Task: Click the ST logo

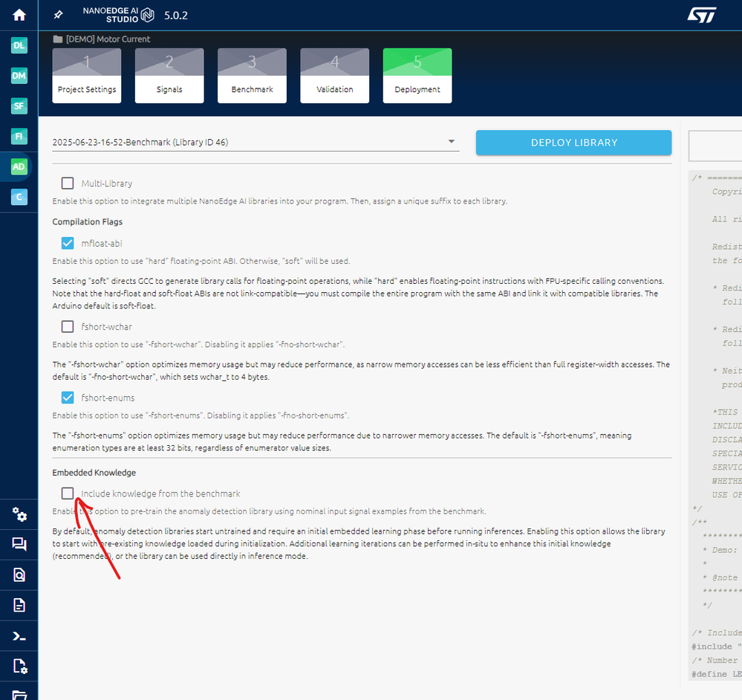Action: tap(702, 15)
